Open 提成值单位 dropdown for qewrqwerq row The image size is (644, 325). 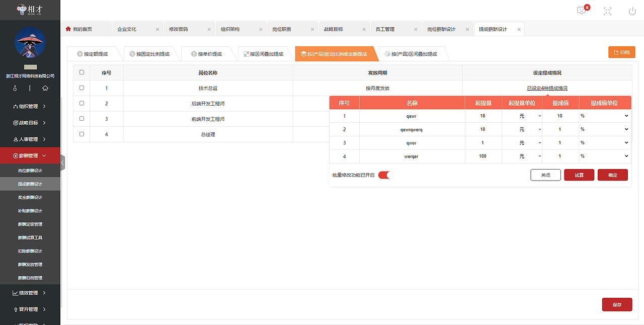point(604,129)
